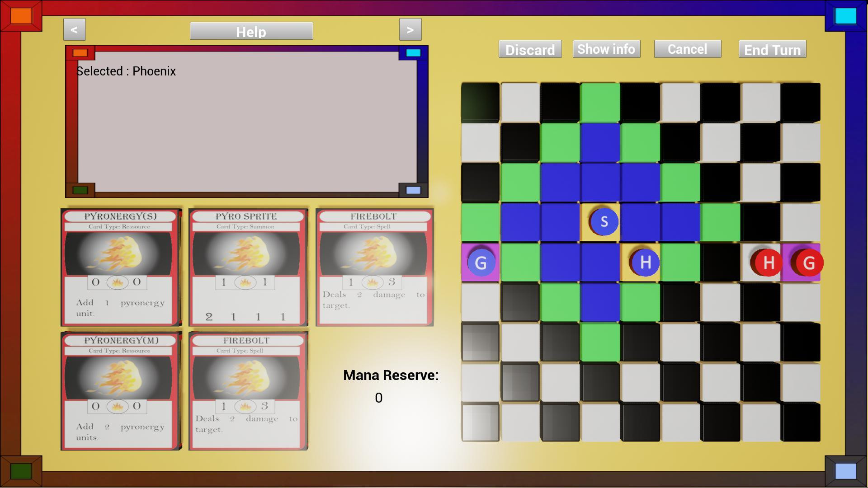Choose the Pyronergy(M) resource card
This screenshot has width=868, height=488.
(x=120, y=391)
